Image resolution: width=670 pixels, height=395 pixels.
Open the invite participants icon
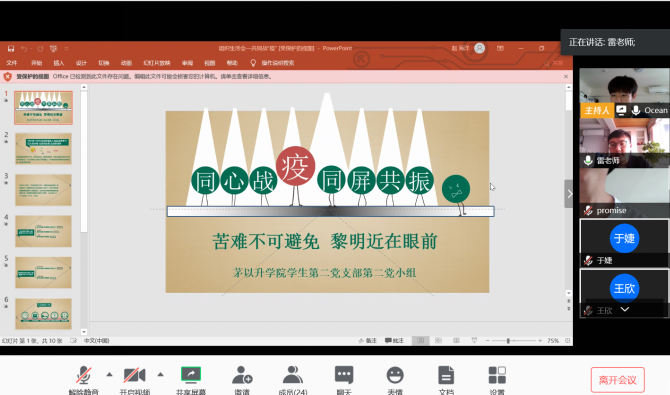coord(242,375)
